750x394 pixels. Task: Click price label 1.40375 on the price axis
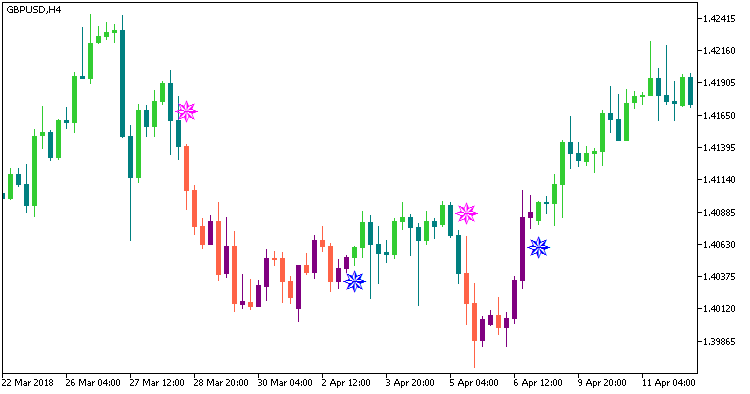719,276
